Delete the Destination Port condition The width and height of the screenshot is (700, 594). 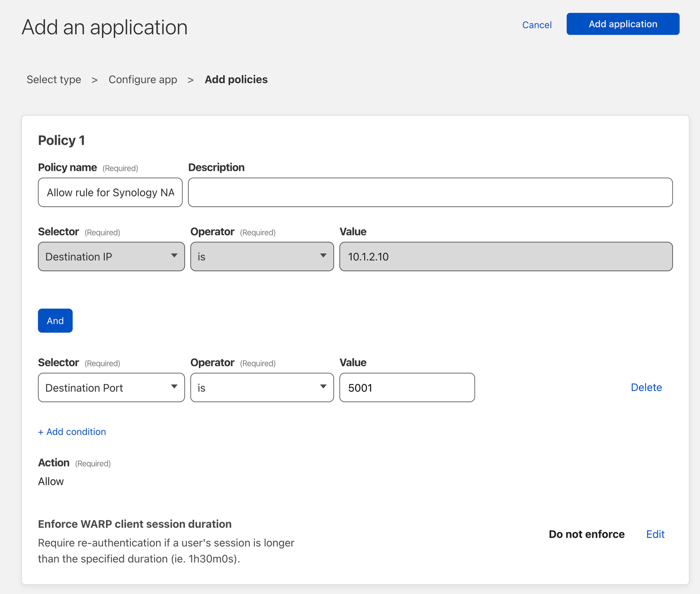[646, 387]
